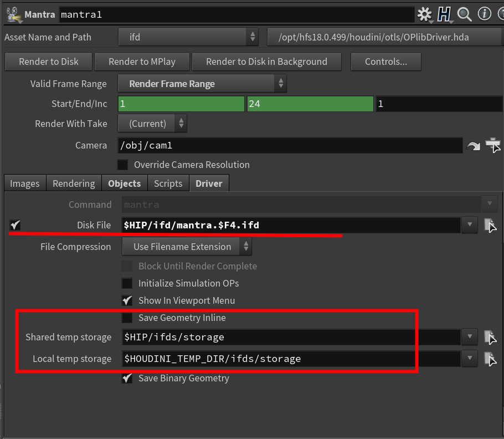Click the File Compression label
The image size is (504, 439).
tap(76, 247)
